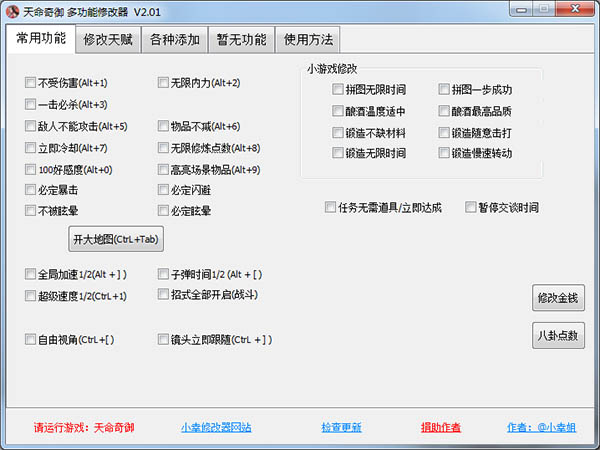600x450 pixels.
Task: Open the 各种添加 tab
Action: tap(175, 39)
